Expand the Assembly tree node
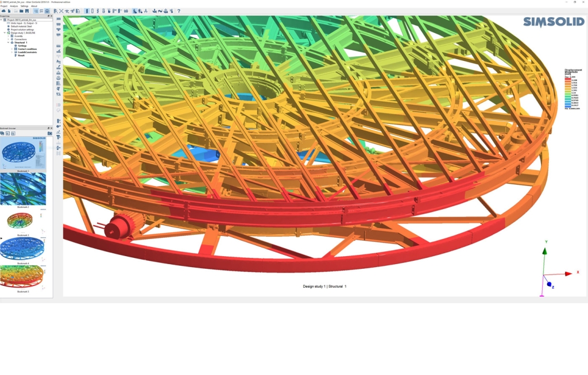 coord(8,36)
